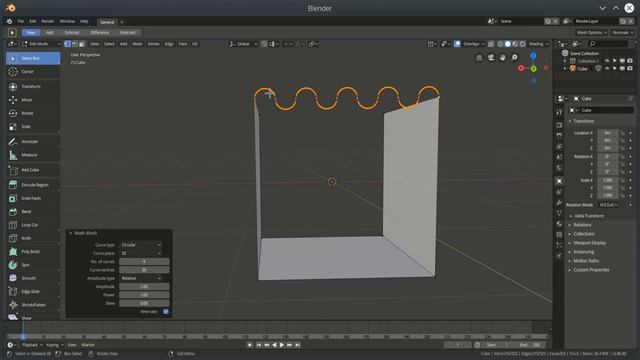640x360 pixels.
Task: Open the Window menu
Action: pos(67,21)
